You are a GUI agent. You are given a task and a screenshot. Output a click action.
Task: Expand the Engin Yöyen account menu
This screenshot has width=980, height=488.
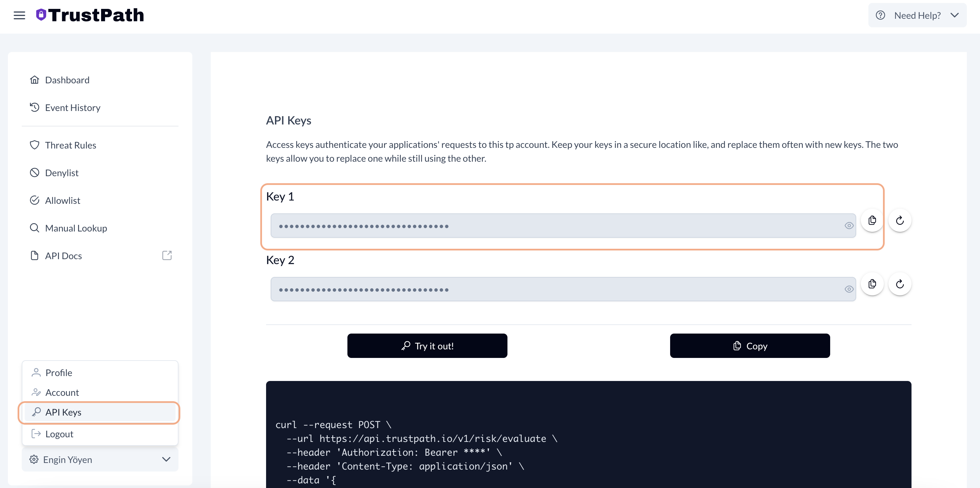tap(166, 459)
